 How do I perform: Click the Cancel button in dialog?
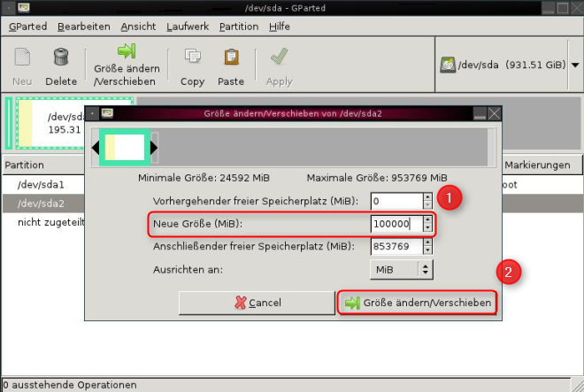tap(257, 303)
